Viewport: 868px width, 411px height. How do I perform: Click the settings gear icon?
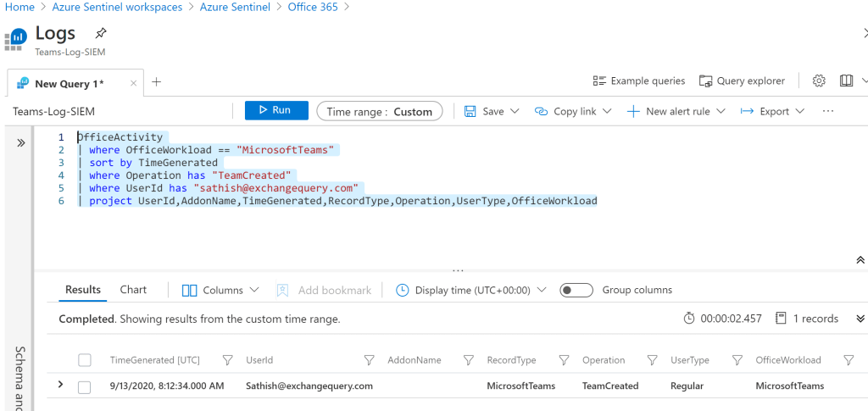819,81
